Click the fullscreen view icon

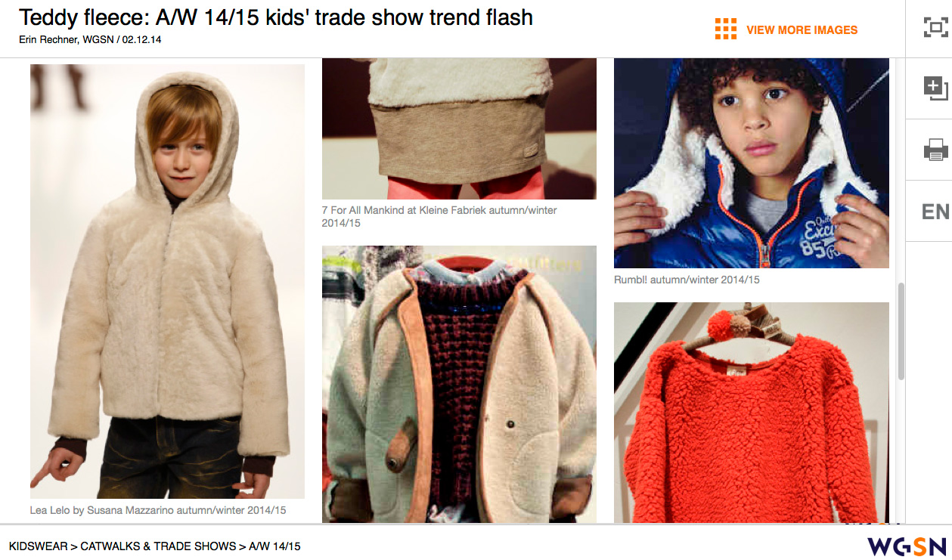(935, 28)
